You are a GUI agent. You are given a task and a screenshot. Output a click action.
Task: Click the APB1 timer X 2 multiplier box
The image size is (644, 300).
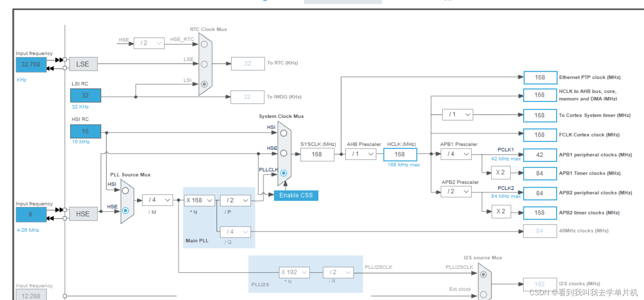point(501,173)
